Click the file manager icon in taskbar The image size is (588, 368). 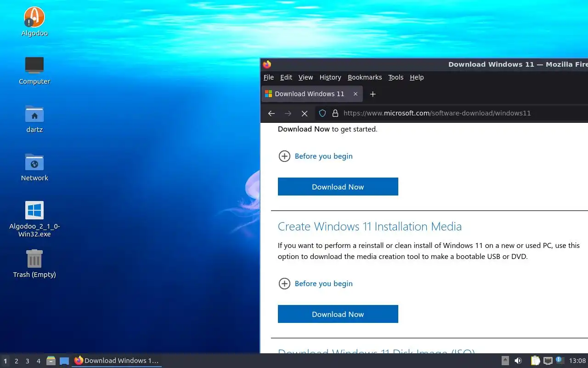[x=51, y=361]
